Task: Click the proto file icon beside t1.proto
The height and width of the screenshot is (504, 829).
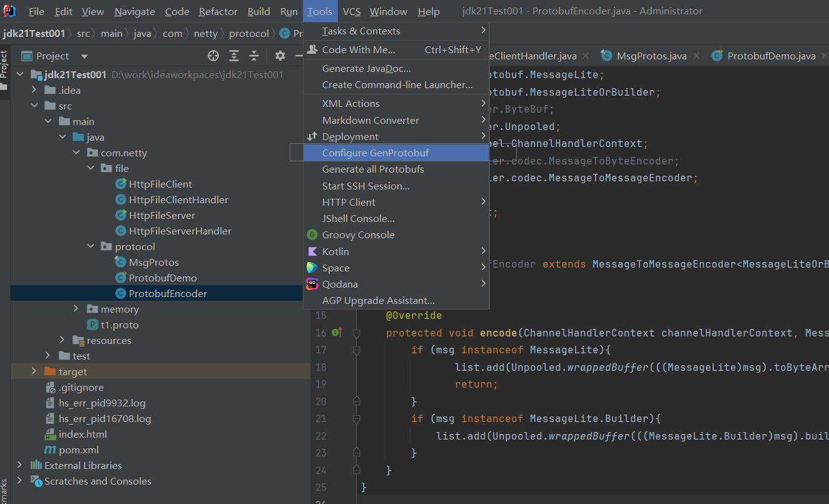Action: 93,325
